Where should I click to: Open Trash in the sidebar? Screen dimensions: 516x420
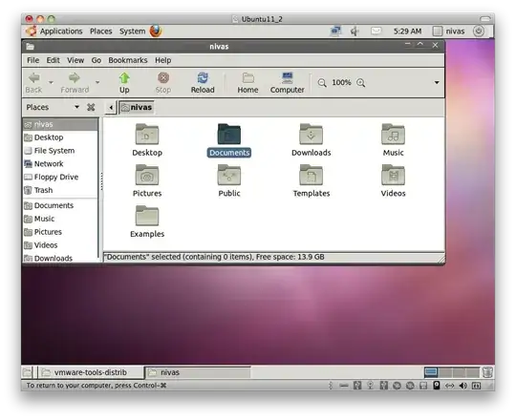coord(60,190)
